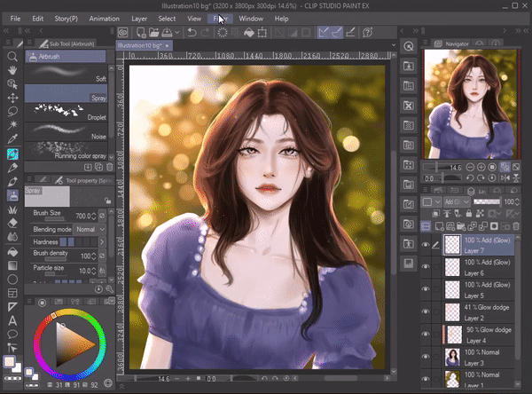Click the Navigator preview thumbnail
The image size is (532, 394).
point(470,104)
